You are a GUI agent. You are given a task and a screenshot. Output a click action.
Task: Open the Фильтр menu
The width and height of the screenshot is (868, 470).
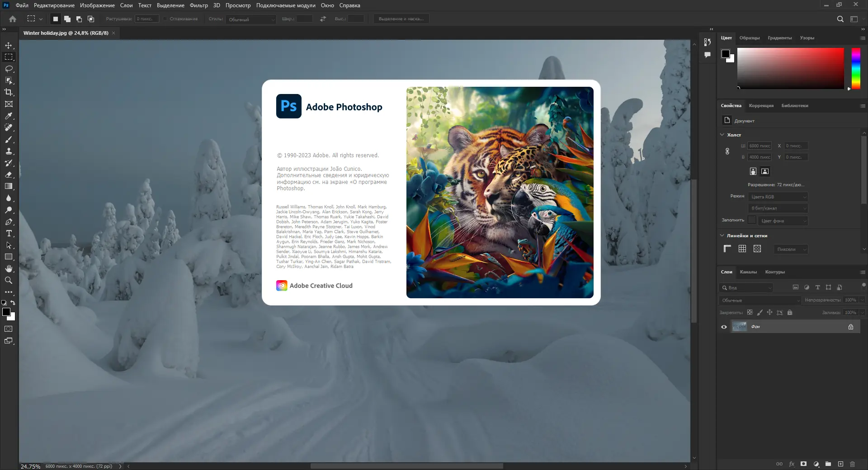point(198,5)
